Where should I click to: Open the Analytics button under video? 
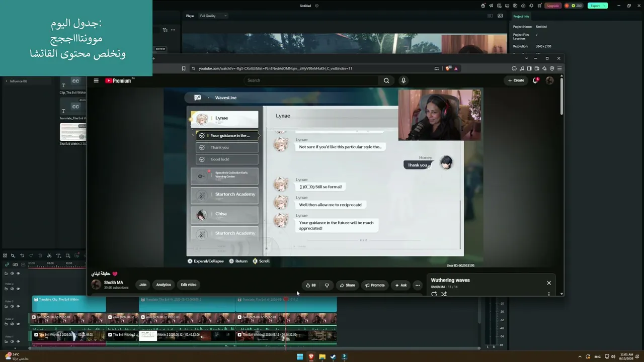pos(164,285)
